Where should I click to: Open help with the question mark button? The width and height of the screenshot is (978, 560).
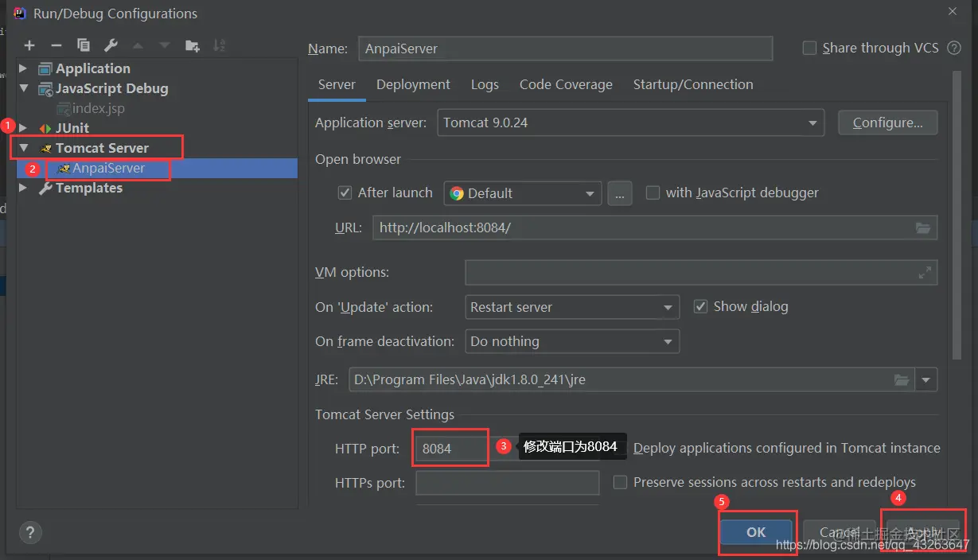(x=31, y=532)
